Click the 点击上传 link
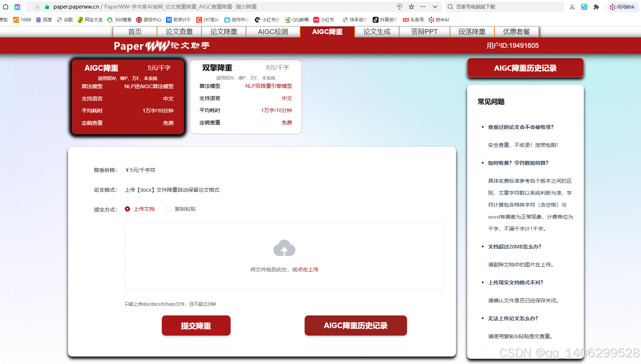This screenshot has height=364, width=641. [x=307, y=269]
